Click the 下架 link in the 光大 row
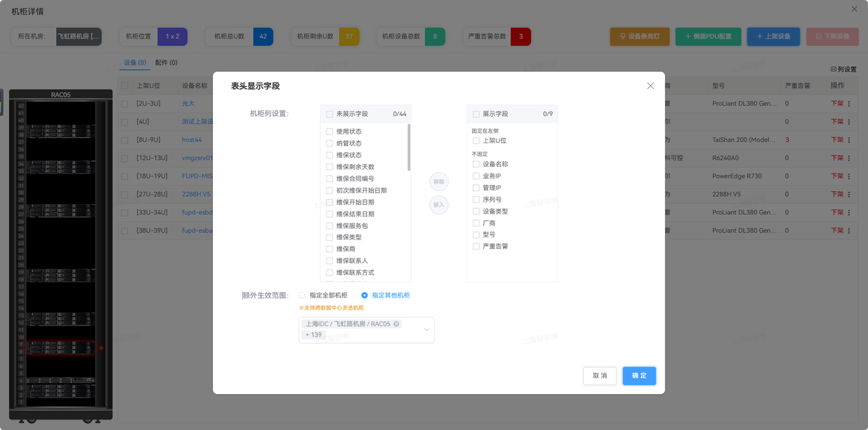The image size is (868, 430). tap(837, 104)
